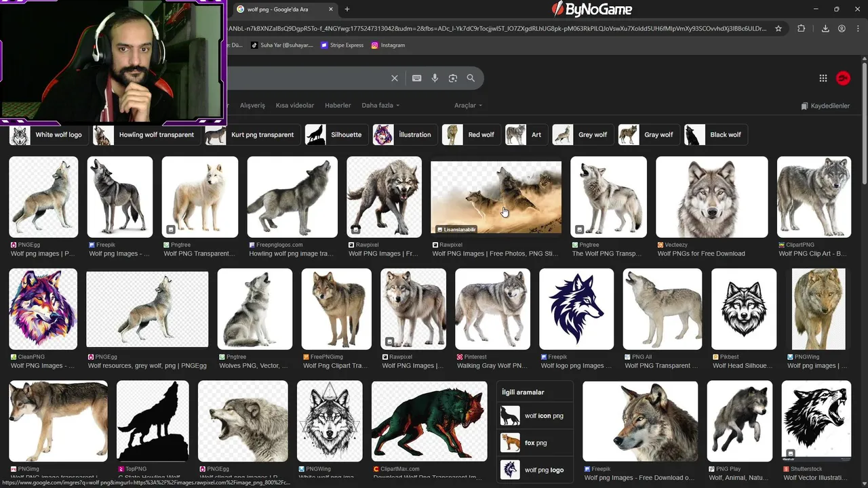Open the Pikbest wolf head silhouette image
Viewport: 868px width, 488px height.
pyautogui.click(x=744, y=309)
